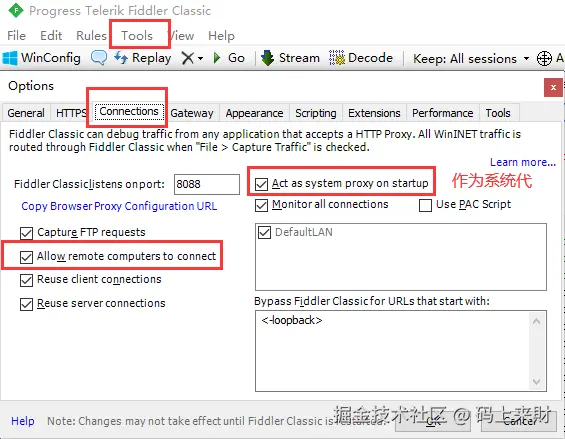
Task: Enable Use PAC Script checkbox
Action: click(x=425, y=205)
